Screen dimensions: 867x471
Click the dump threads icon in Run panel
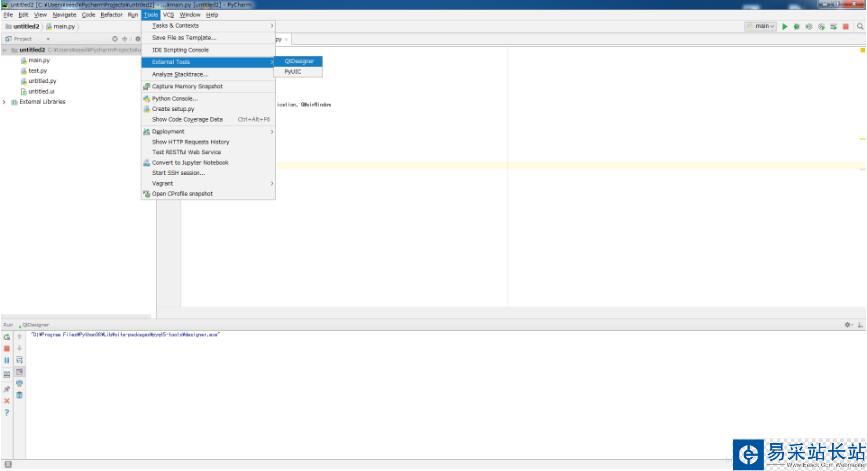(7, 374)
